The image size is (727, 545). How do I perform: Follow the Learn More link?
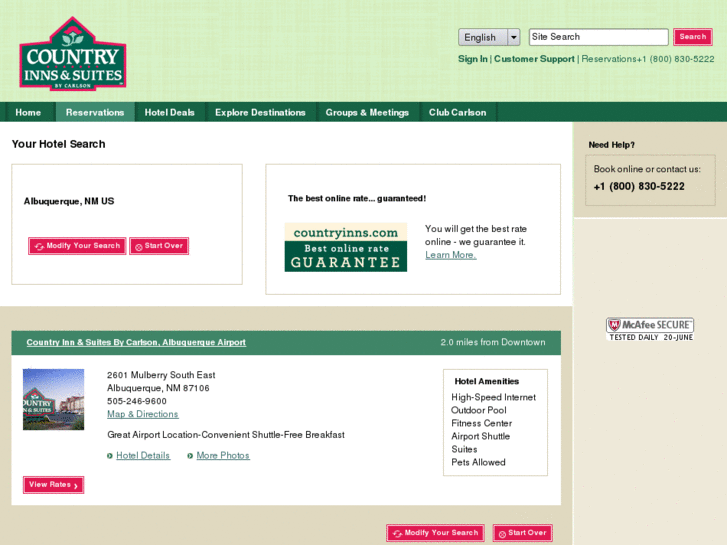pos(451,255)
